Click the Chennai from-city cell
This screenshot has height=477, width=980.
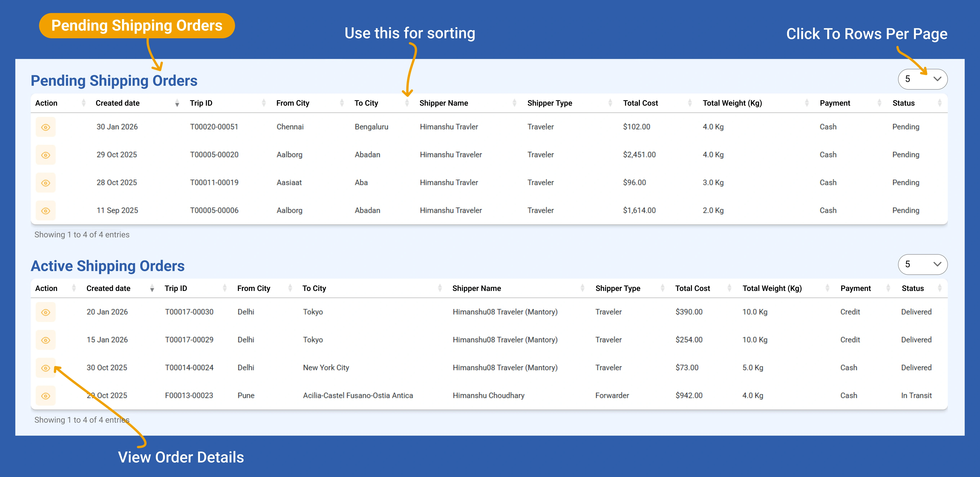pos(290,127)
